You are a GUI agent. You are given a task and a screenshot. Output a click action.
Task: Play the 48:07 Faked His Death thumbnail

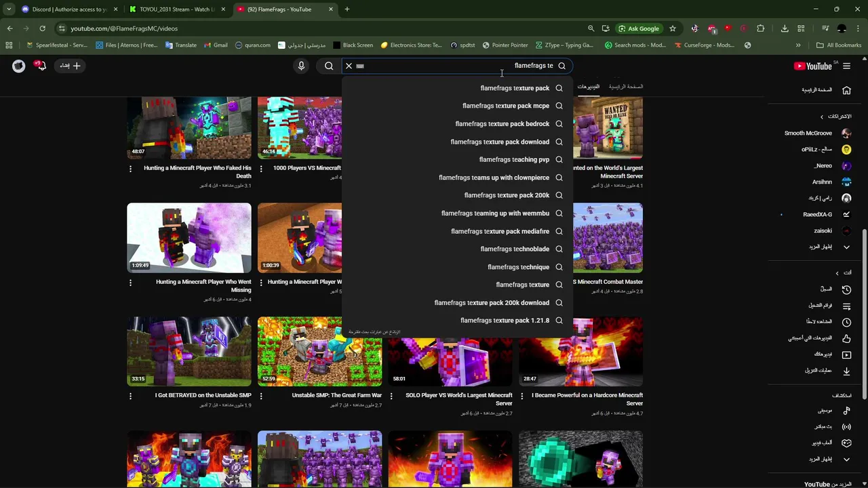click(189, 127)
